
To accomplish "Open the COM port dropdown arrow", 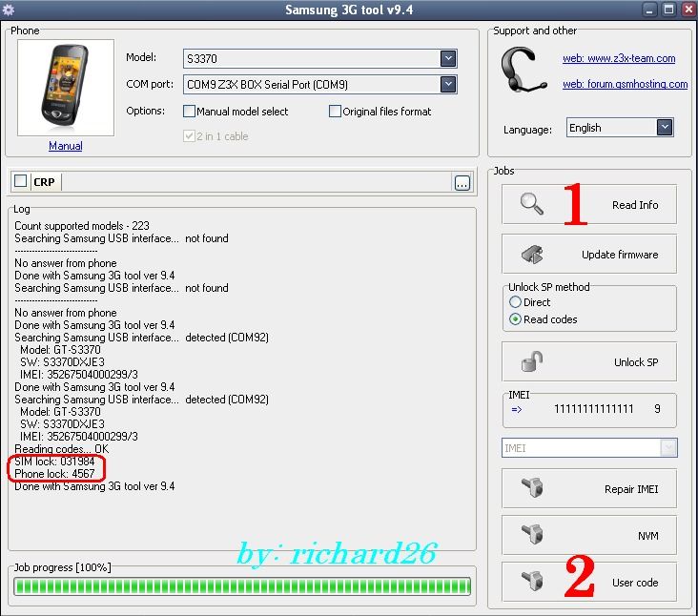I will (448, 84).
